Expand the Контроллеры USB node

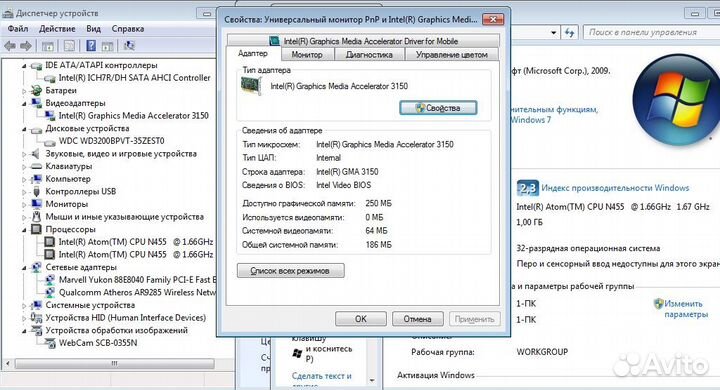click(24, 192)
